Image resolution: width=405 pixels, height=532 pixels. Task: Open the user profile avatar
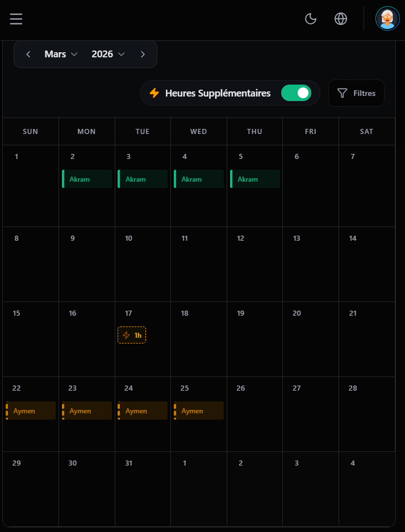(387, 19)
